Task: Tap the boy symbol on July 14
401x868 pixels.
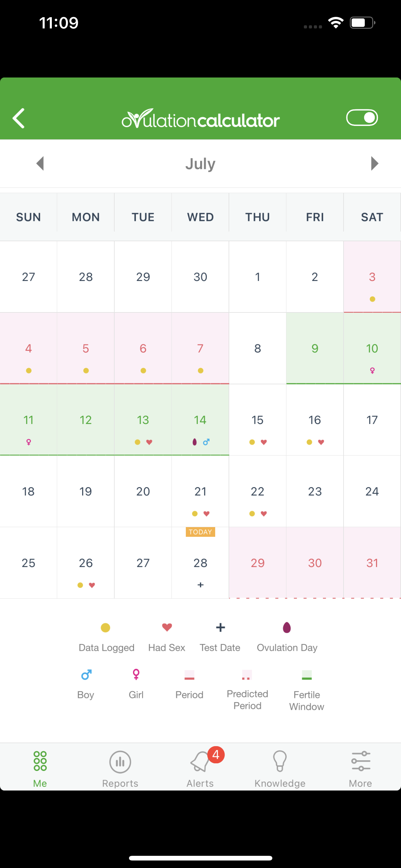Action: coord(206,442)
